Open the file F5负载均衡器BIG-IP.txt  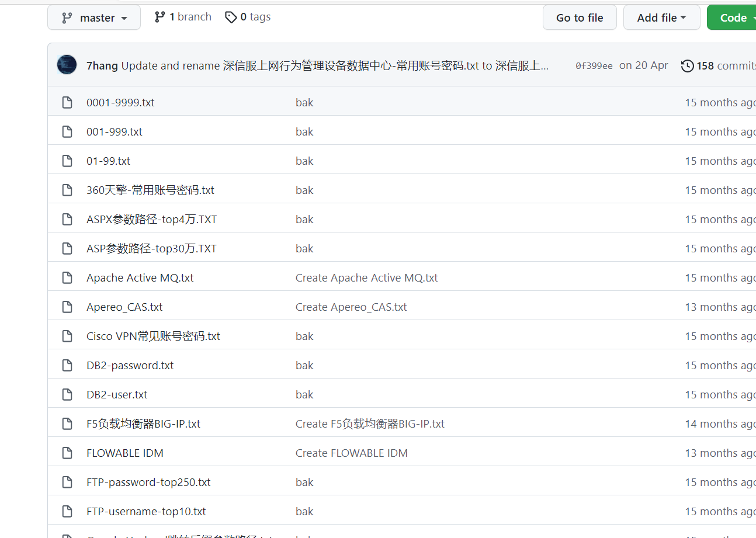tap(143, 424)
